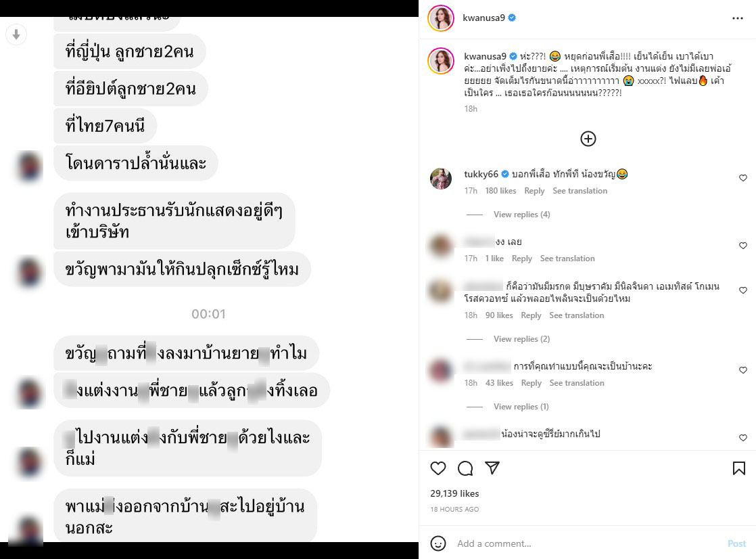Expand View replies (4) under tukky66
This screenshot has height=559, width=756.
click(521, 215)
